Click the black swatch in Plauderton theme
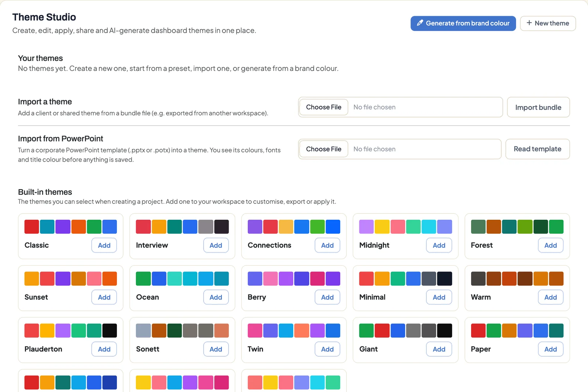588x392 pixels. pos(110,331)
